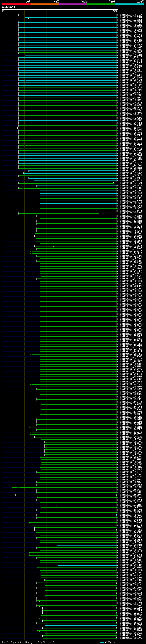Click hit label UniRef100_Q8WSQ6
Screen dimensions: 146x644
pos(131,236)
